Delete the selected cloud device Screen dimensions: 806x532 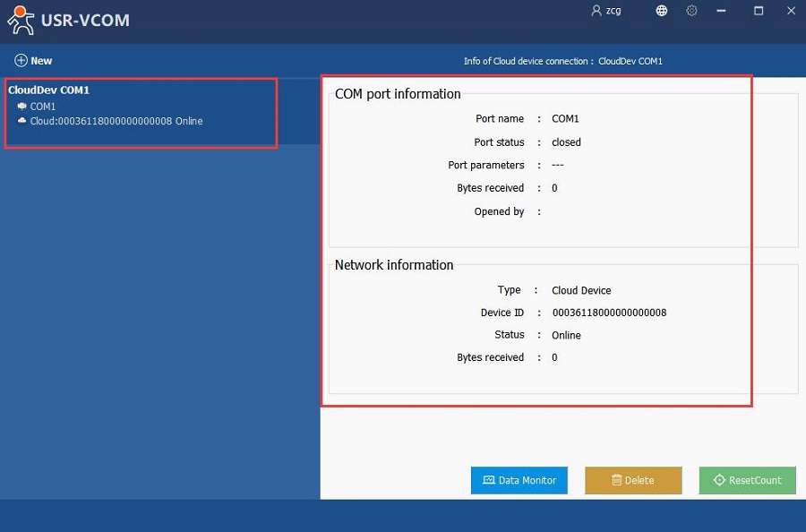coord(633,480)
